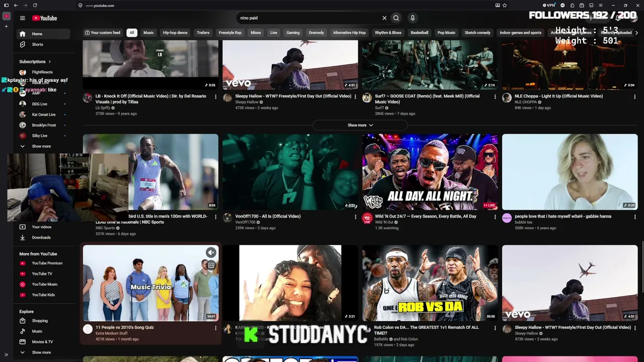Submit search with magnifying glass button

click(396, 18)
